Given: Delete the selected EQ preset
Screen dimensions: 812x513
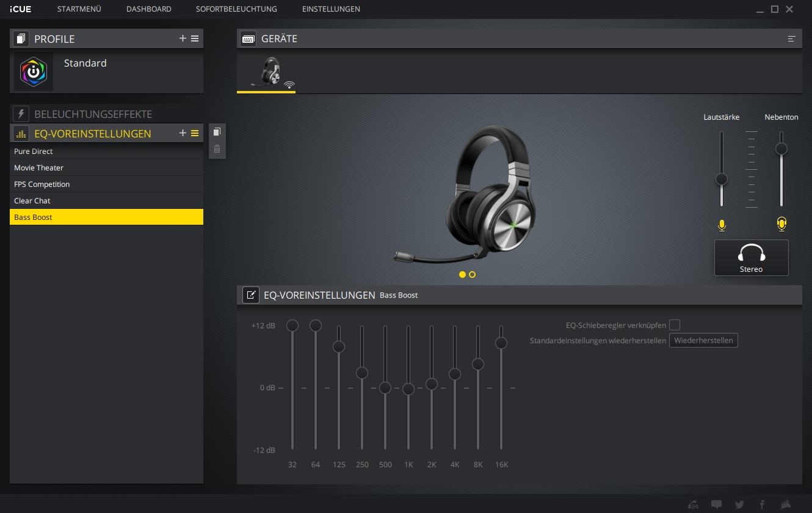Looking at the screenshot, I should pos(217,149).
